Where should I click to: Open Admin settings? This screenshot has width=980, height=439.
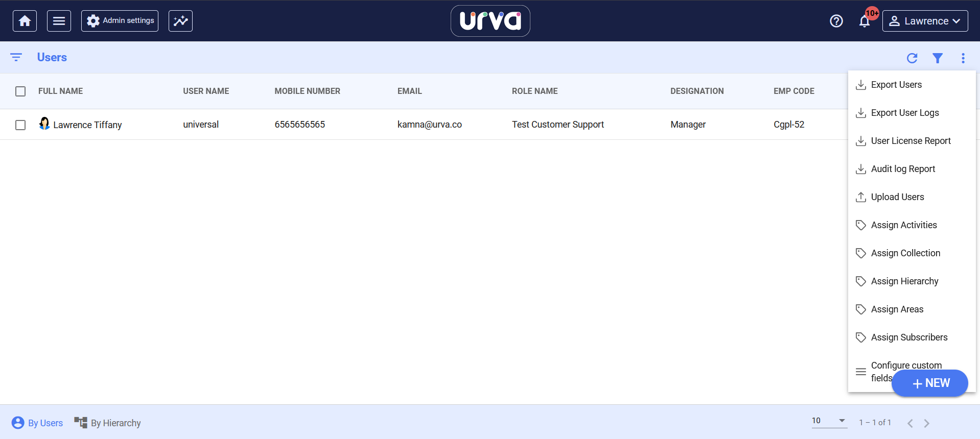click(120, 21)
